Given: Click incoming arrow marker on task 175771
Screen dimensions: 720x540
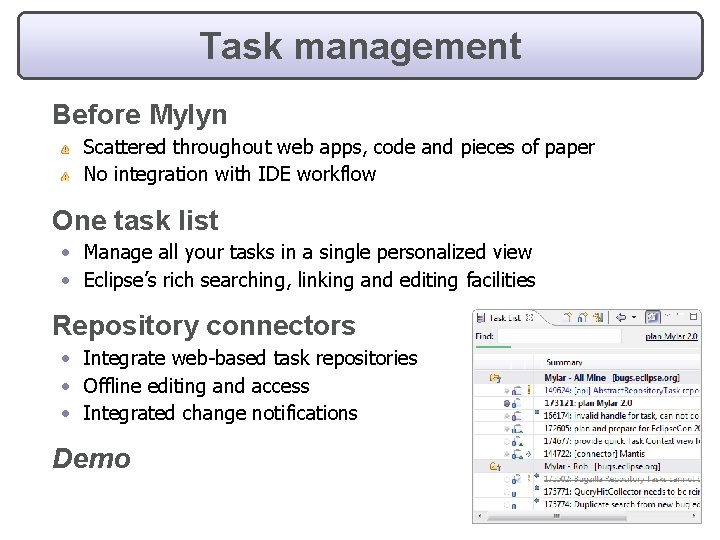Looking at the screenshot, I should [536, 489].
